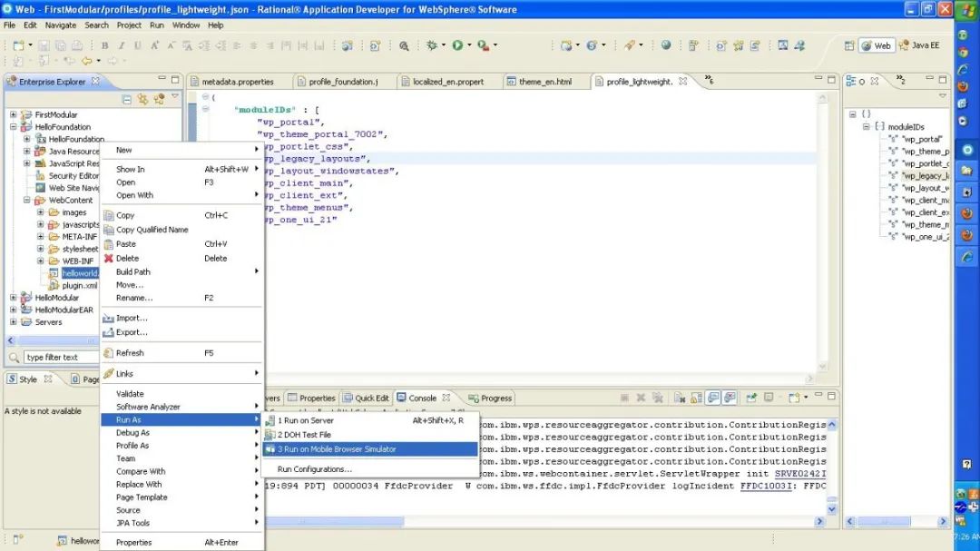Switch to the theme_en.html editor tab
This screenshot has height=551, width=980.
(x=544, y=82)
